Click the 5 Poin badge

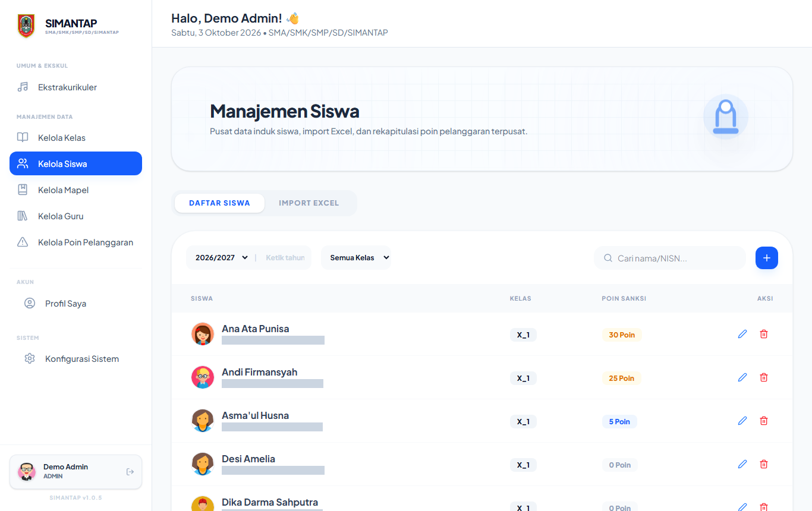click(x=619, y=422)
